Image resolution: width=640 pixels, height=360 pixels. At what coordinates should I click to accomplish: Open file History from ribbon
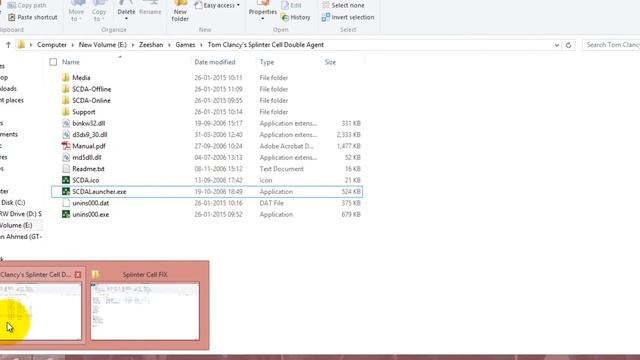click(296, 17)
